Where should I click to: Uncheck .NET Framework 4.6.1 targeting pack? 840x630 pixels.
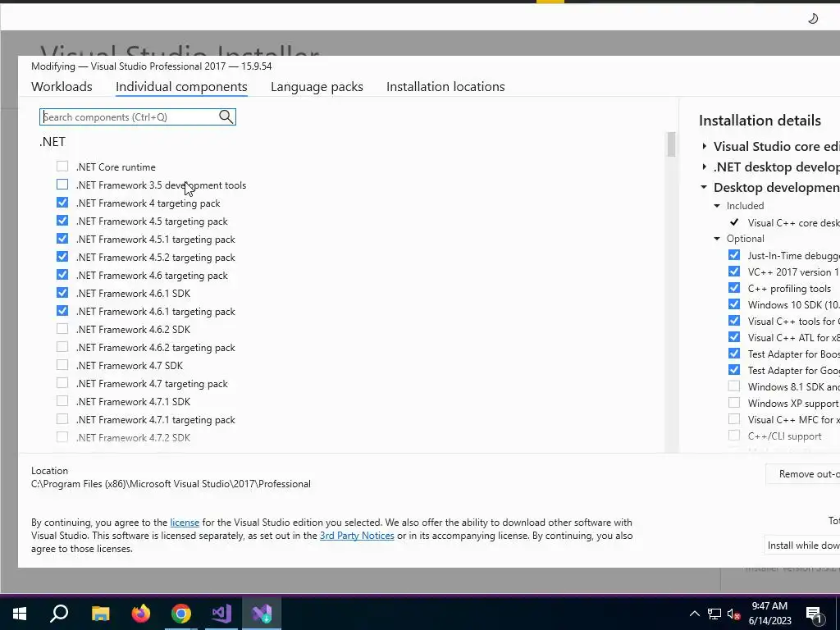tap(62, 311)
